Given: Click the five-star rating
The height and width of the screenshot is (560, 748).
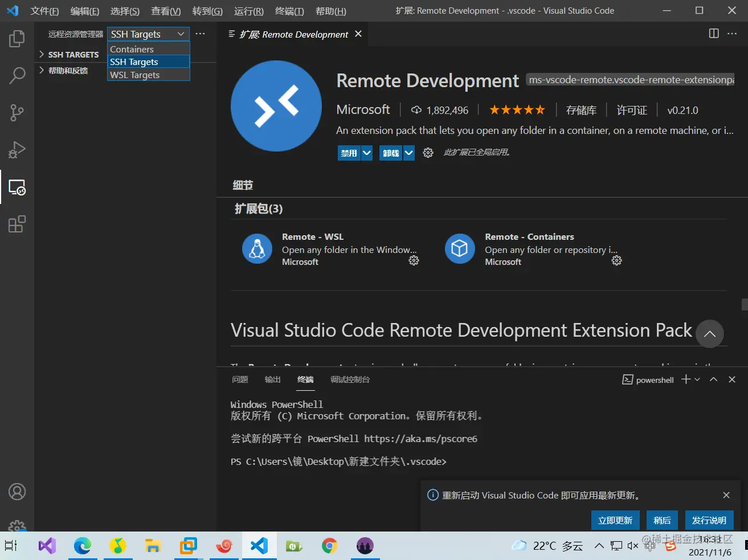Looking at the screenshot, I should coord(517,110).
